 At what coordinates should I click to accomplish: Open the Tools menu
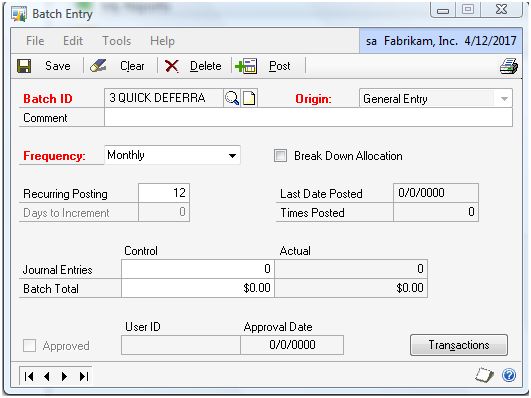point(116,41)
